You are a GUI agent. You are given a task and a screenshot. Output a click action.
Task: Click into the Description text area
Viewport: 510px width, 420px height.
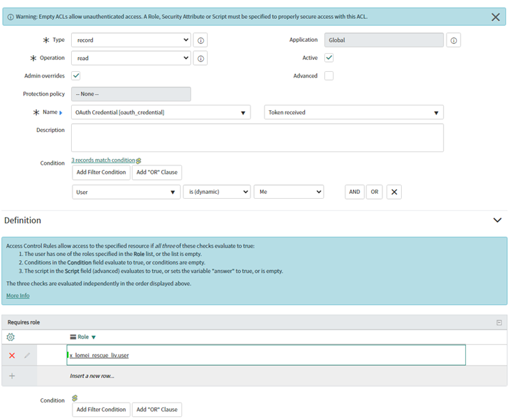pos(257,137)
